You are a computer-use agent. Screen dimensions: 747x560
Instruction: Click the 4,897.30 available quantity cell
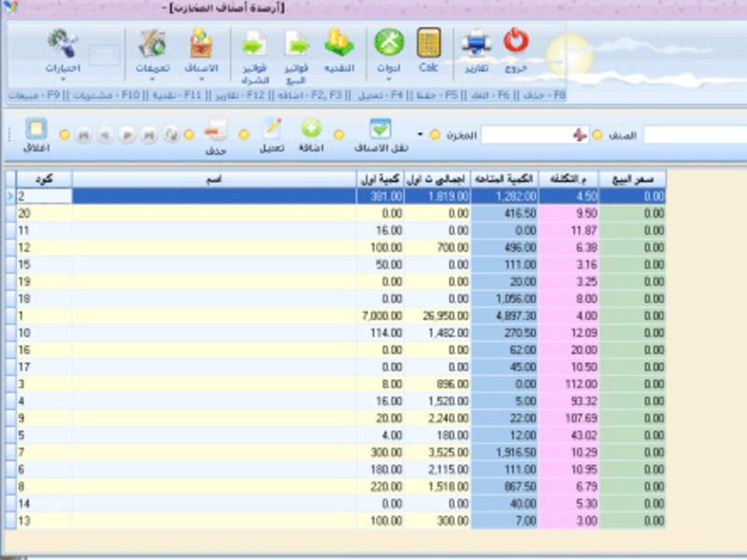[x=504, y=315]
